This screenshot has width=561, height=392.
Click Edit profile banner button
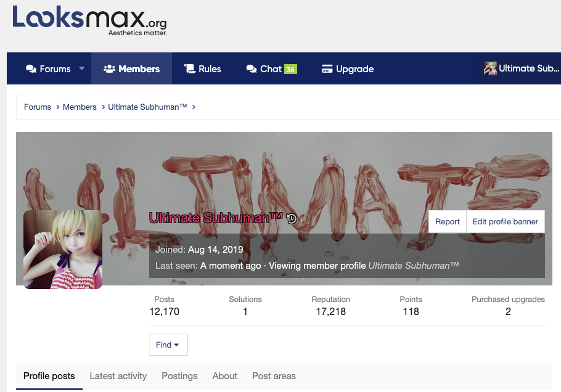pos(505,222)
